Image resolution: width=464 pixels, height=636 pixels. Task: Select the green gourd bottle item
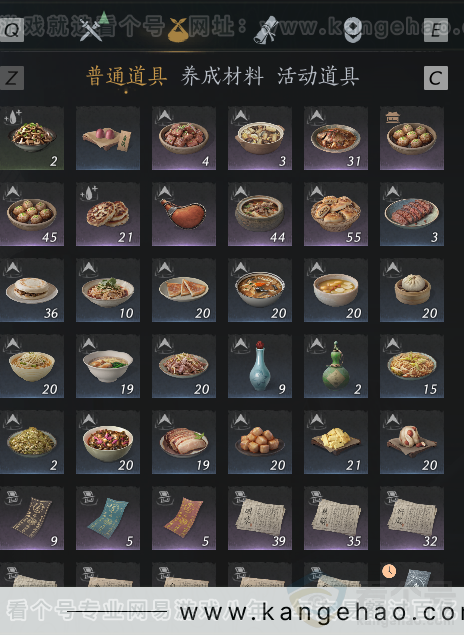[336, 366]
